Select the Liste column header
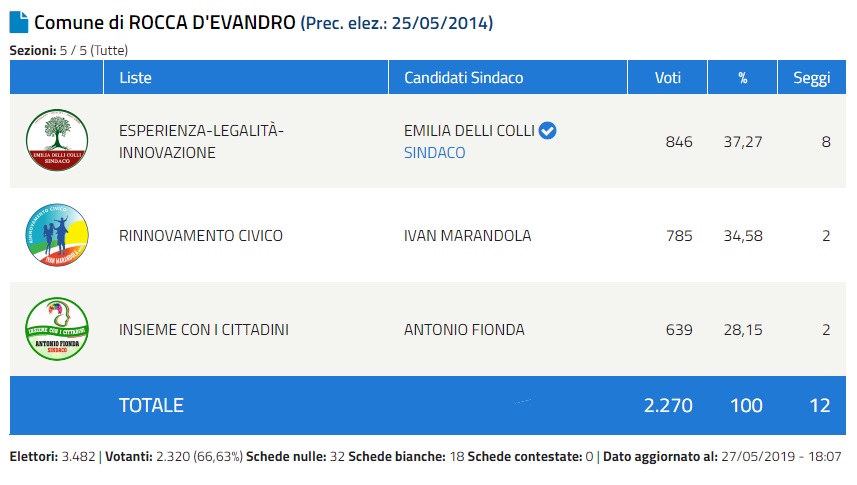This screenshot has width=857, height=485. (135, 78)
